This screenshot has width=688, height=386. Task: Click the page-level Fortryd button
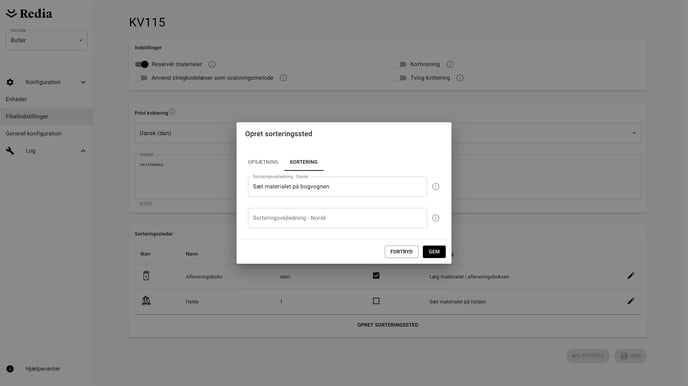tap(588, 356)
